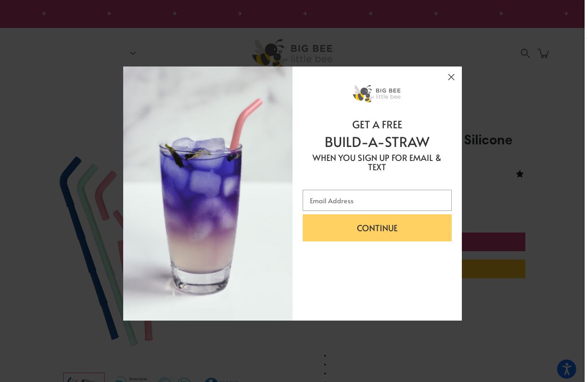Click the iced drink promo image
Screen dimensions: 588x382
coord(208,194)
